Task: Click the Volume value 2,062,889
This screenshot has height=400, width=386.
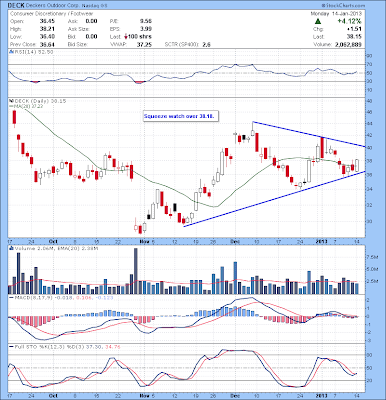Action: pyautogui.click(x=348, y=44)
